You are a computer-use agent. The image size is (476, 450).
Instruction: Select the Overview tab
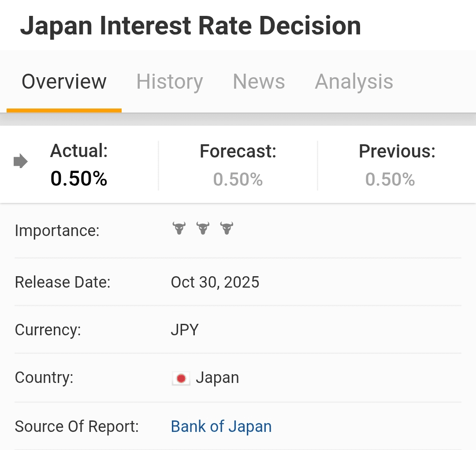tap(64, 82)
